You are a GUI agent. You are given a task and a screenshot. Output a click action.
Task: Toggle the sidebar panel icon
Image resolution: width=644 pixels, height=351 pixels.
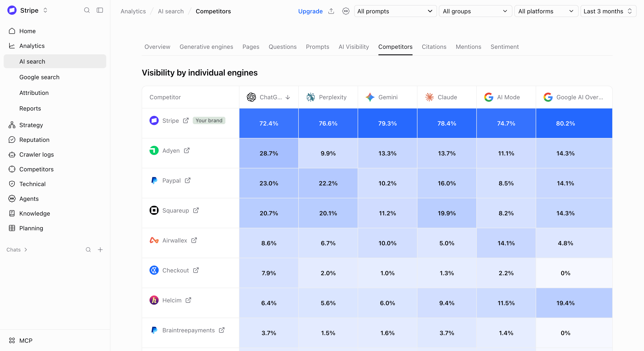[100, 10]
